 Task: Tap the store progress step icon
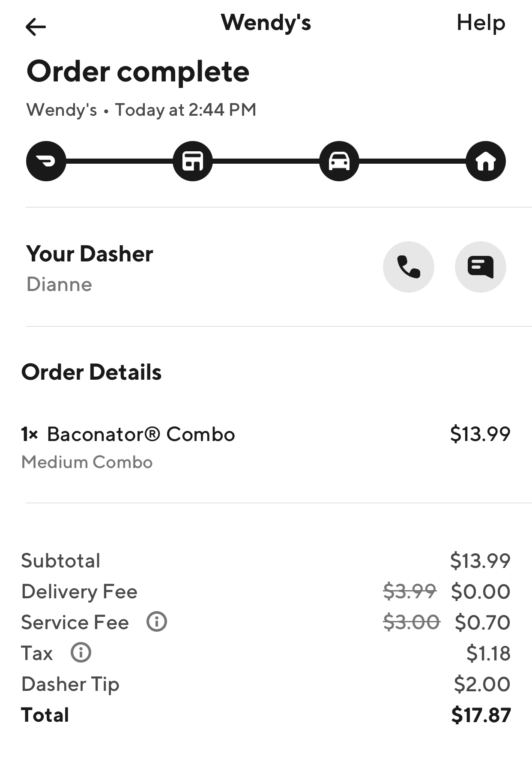[193, 161]
